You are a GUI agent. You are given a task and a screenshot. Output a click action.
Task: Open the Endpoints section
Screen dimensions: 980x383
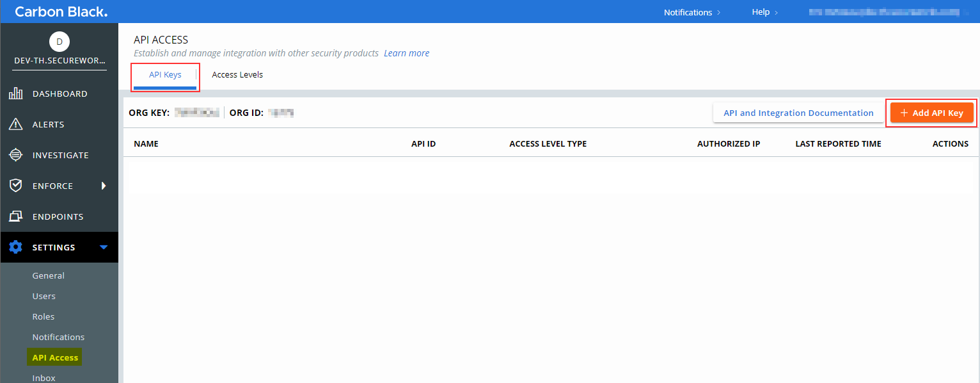tap(59, 216)
